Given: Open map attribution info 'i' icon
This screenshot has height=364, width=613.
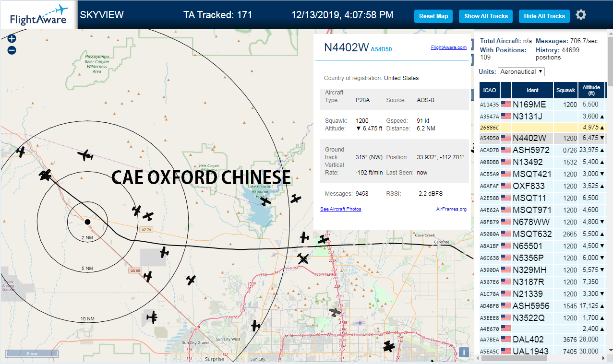Looking at the screenshot, I should tap(464, 352).
